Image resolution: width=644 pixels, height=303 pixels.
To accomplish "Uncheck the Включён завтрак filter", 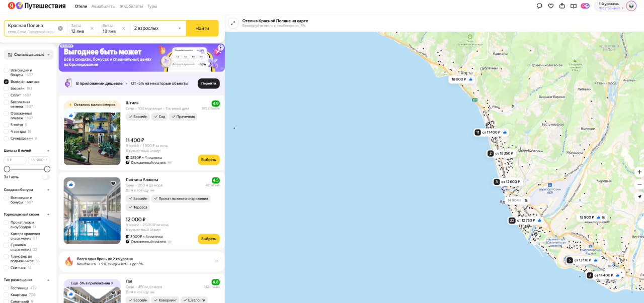I will point(6,81).
